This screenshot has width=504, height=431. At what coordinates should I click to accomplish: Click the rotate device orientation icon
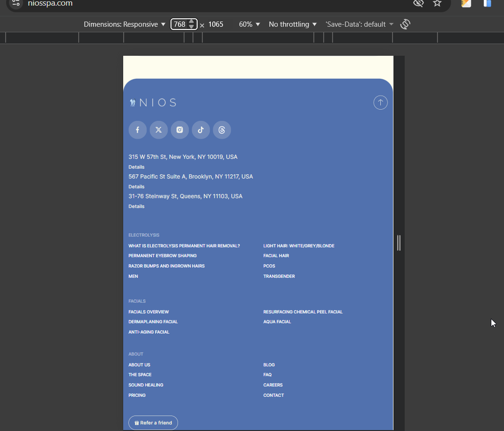pyautogui.click(x=405, y=24)
